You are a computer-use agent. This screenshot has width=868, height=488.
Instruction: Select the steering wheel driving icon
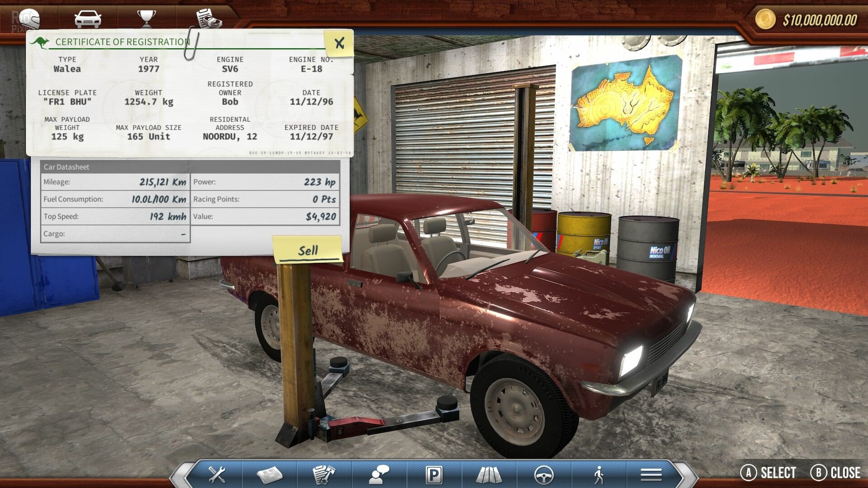[543, 474]
